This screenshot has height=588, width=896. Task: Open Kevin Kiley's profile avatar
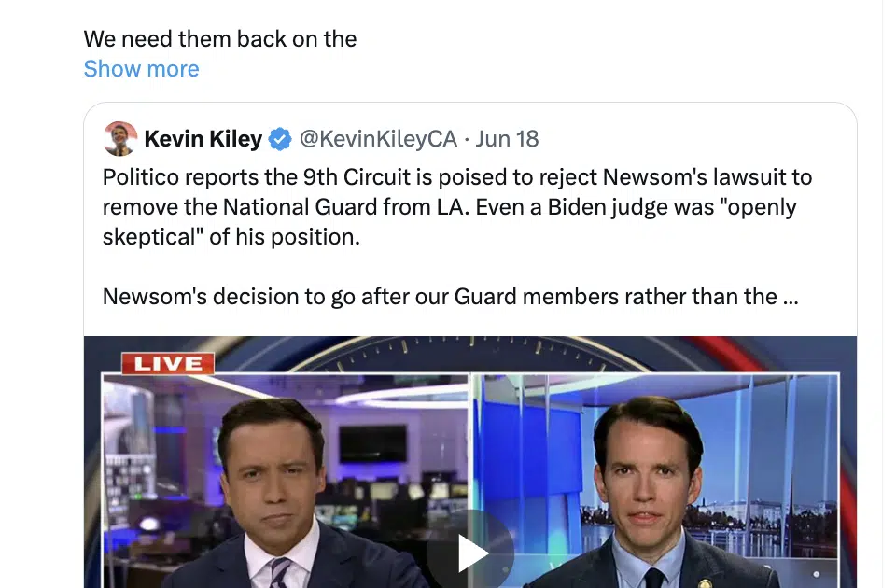pos(120,138)
